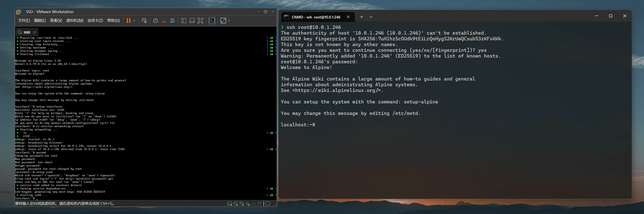Open the 文件(F) menu
The image size is (644, 214).
pos(24,20)
